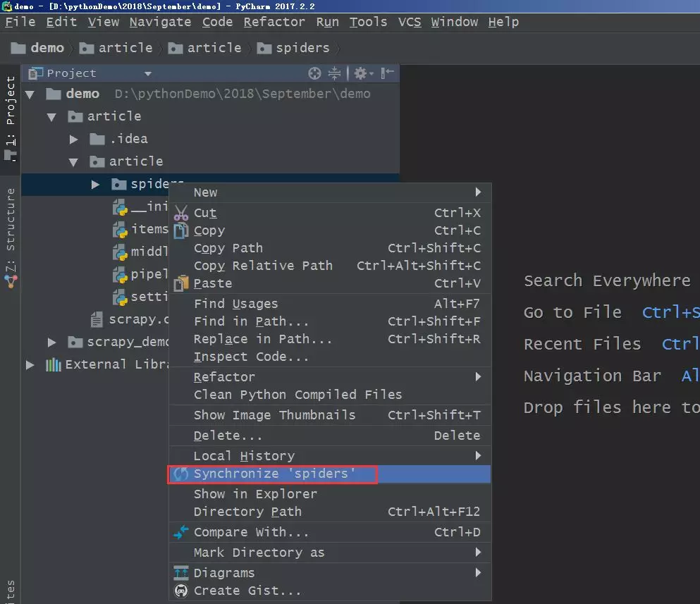
Task: Click the settings Python file icon
Action: pyautogui.click(x=120, y=297)
